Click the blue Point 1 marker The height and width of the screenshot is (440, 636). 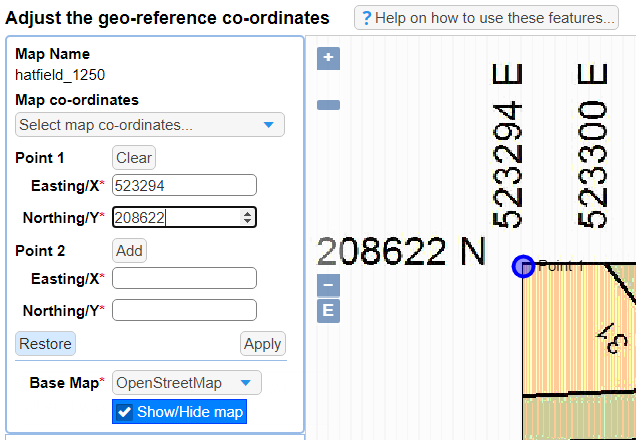522,266
